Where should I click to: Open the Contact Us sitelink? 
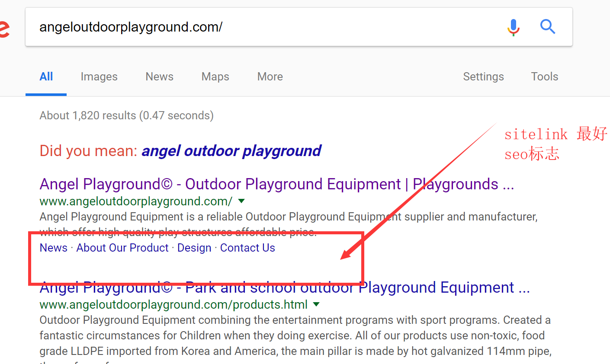pyautogui.click(x=247, y=248)
